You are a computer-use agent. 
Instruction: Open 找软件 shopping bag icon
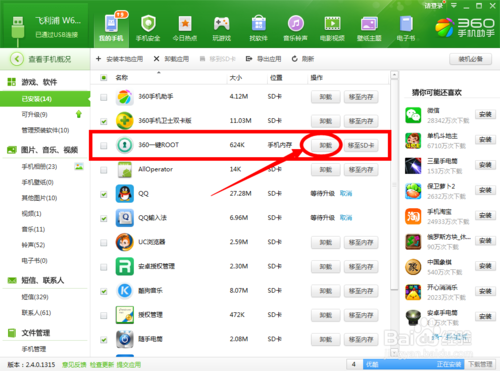[x=259, y=24]
